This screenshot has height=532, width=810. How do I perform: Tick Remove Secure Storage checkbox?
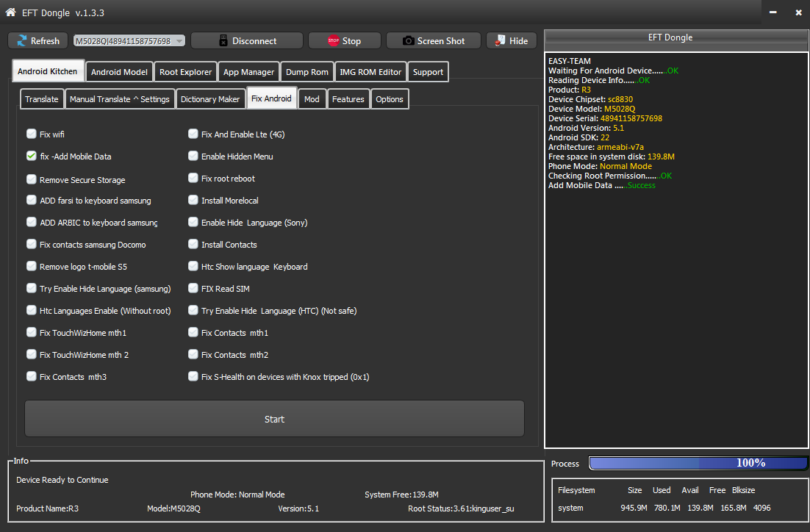(32, 179)
